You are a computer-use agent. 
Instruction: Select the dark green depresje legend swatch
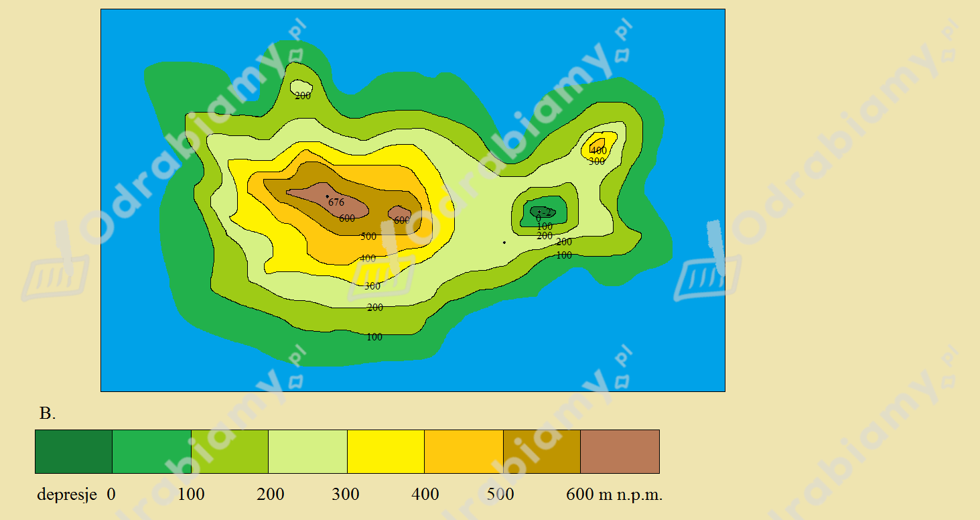74,452
